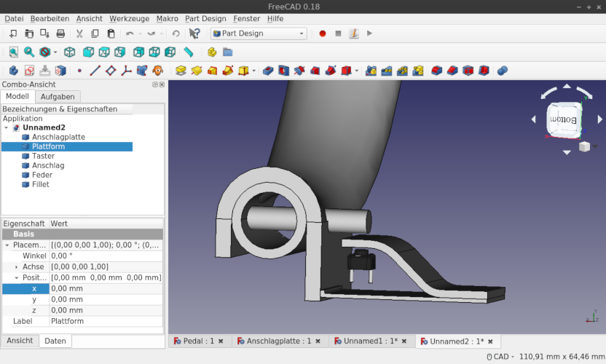Select the Measure distance ruler tool

tap(189, 52)
